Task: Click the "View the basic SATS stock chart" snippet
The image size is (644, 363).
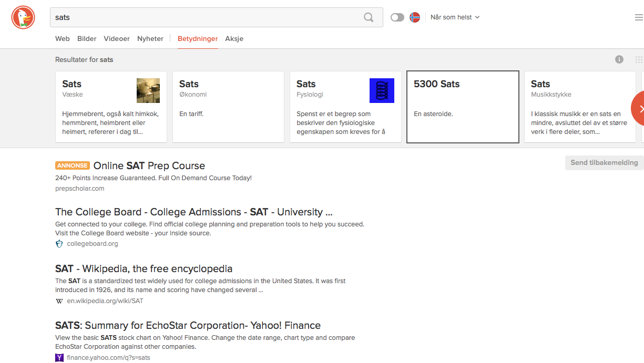Action: (205, 342)
